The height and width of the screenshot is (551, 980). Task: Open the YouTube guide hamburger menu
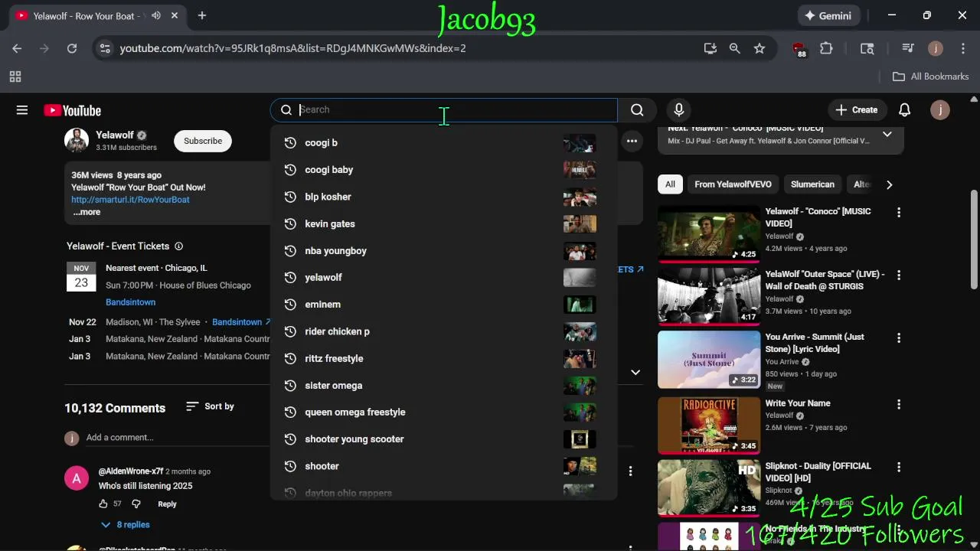click(x=22, y=110)
